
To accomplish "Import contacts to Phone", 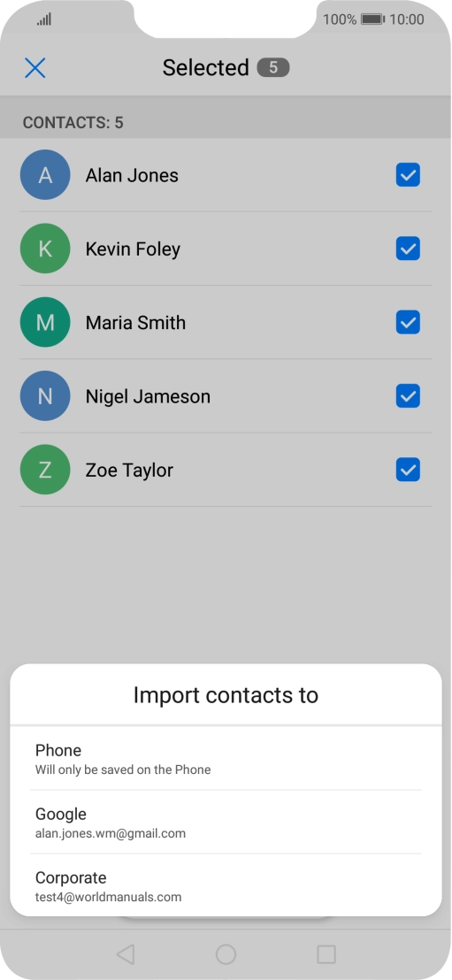I will point(226,758).
